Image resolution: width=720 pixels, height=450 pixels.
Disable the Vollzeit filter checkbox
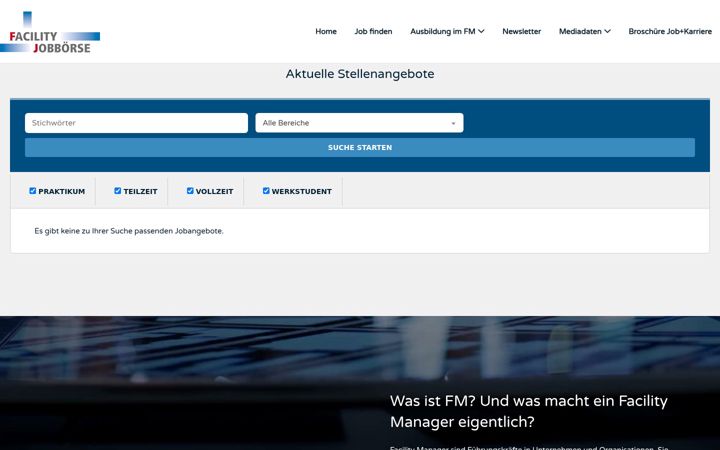(190, 191)
